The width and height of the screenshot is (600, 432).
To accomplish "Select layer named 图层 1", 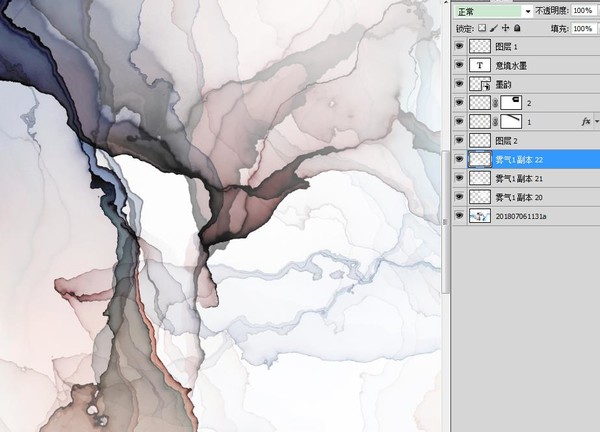I will (x=506, y=47).
